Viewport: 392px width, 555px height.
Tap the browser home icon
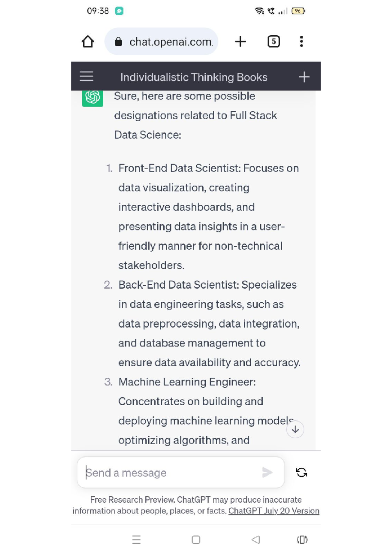[88, 41]
